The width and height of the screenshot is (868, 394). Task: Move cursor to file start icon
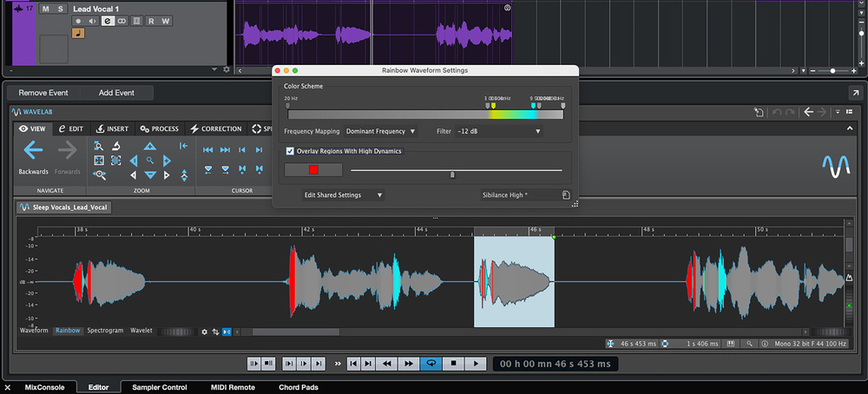pyautogui.click(x=208, y=150)
